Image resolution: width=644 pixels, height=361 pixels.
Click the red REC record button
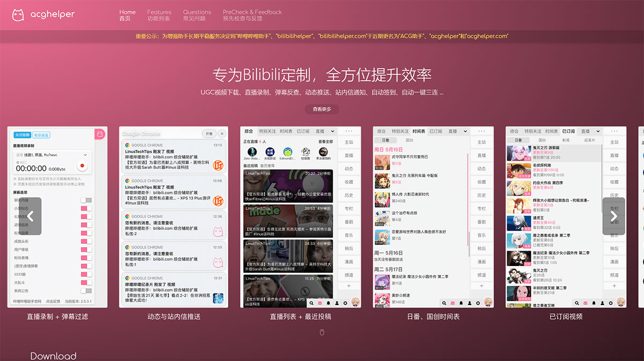coord(82,165)
